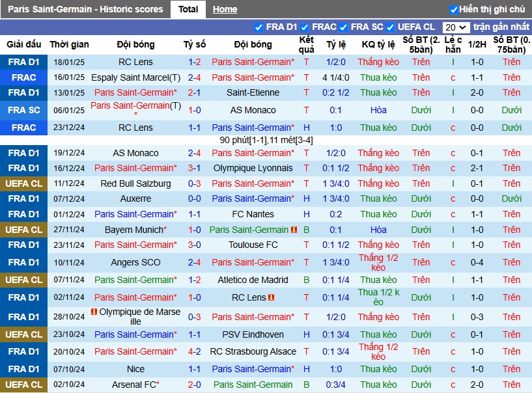Click RC Strasbourg Alsace team name
The image size is (532, 393).
253,351
